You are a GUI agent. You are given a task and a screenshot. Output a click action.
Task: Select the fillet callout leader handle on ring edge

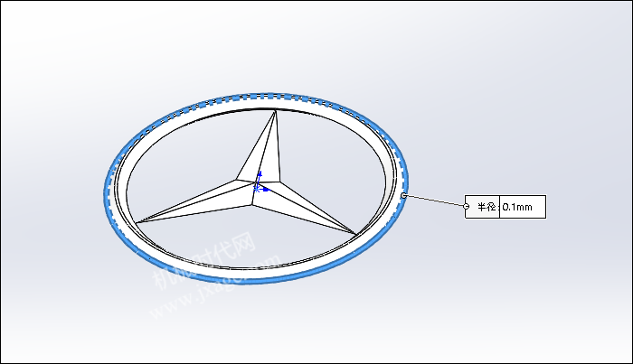coord(403,195)
